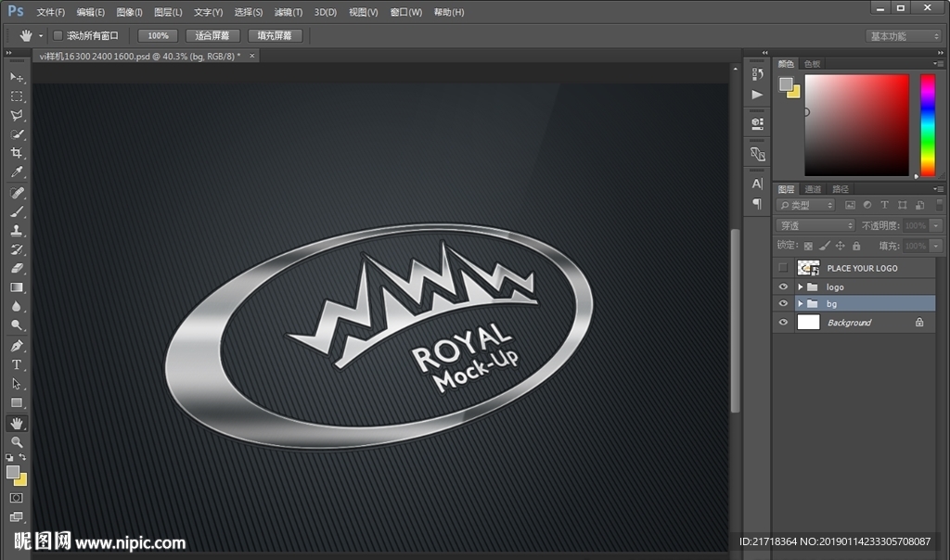Screen dimensions: 950x560
Task: Hide the bg group layer
Action: point(783,303)
